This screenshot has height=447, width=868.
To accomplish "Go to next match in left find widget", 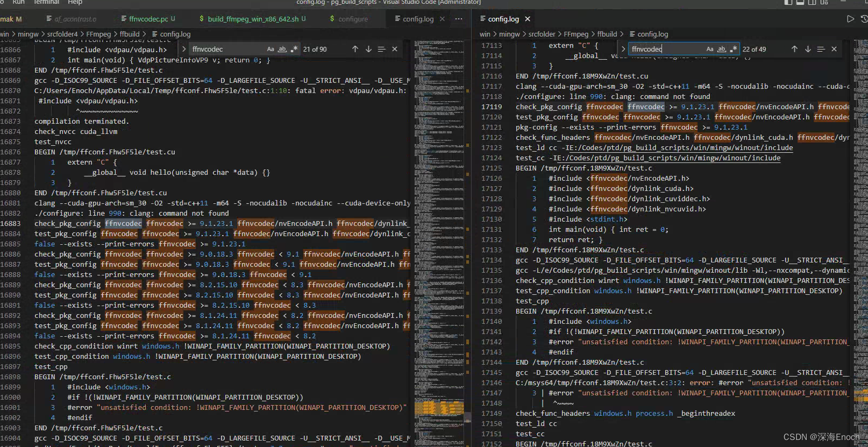I will pos(368,49).
